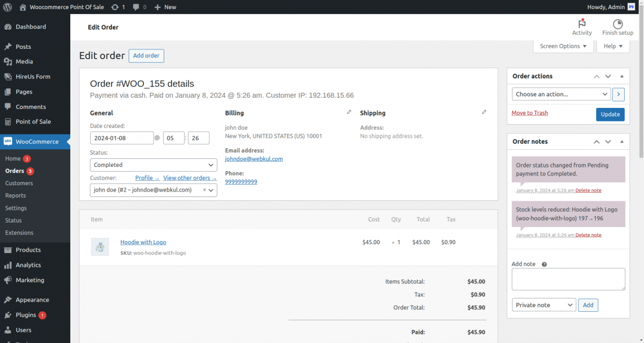Expand Screen Options panel
644x343 pixels.
pos(563,46)
